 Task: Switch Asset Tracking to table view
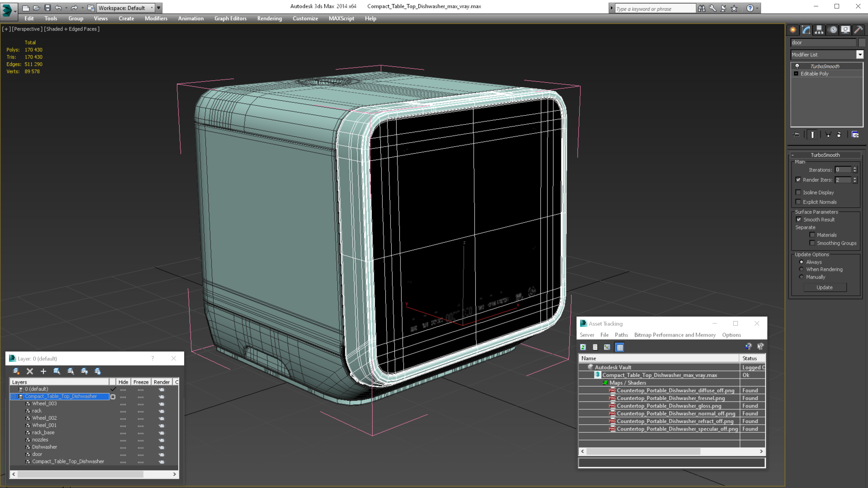(x=620, y=347)
